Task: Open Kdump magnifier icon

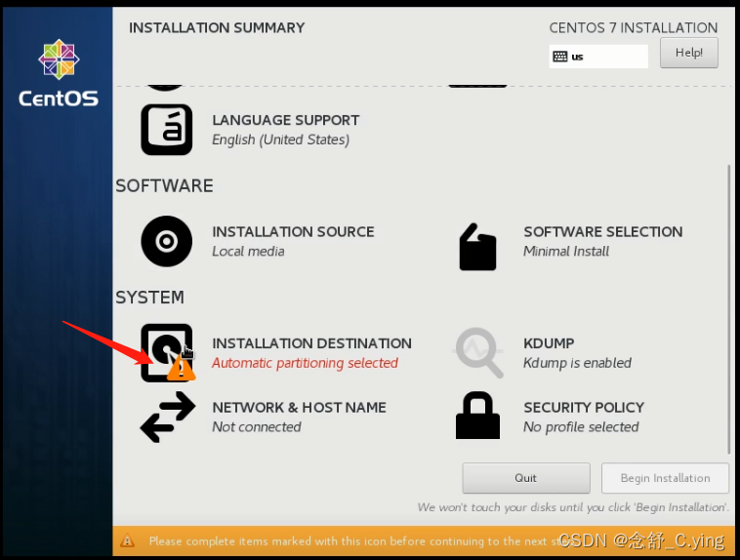Action: pos(478,352)
